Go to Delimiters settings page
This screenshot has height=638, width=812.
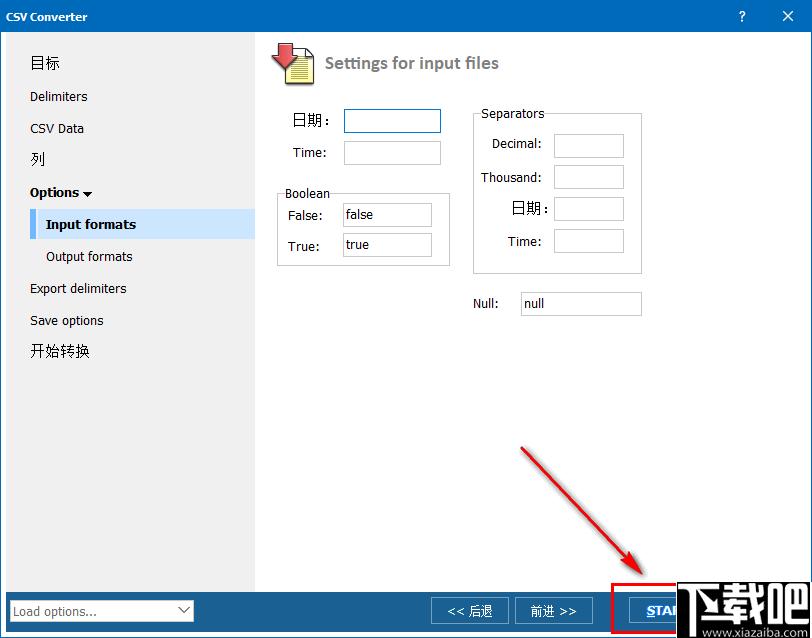pyautogui.click(x=59, y=96)
